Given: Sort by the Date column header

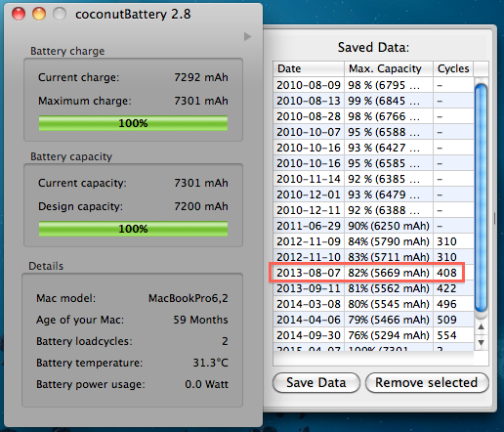Looking at the screenshot, I should pos(309,68).
